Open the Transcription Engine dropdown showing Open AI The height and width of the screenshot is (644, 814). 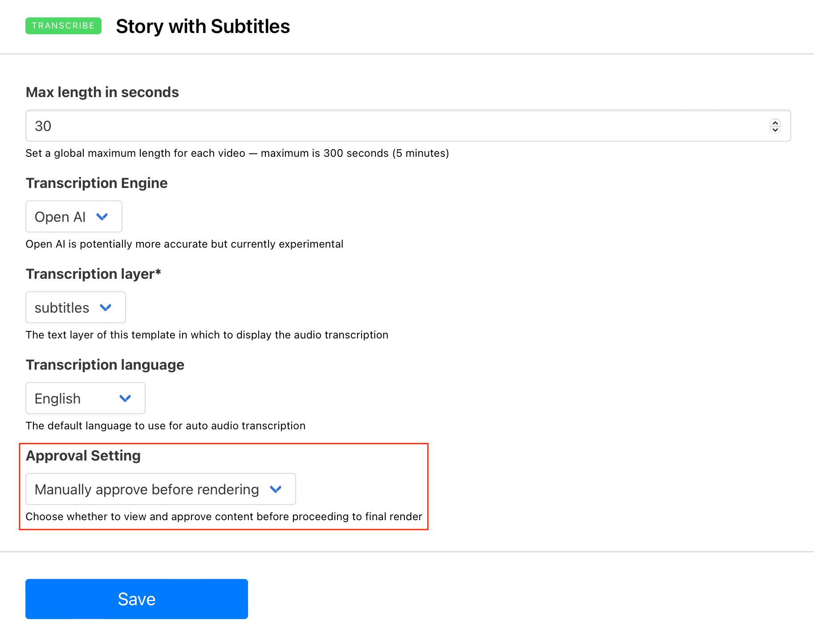(x=74, y=217)
